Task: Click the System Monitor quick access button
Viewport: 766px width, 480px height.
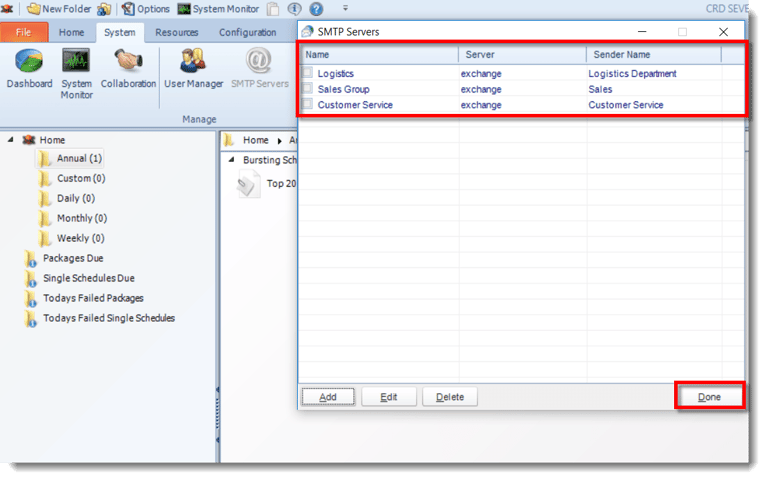Action: point(218,9)
